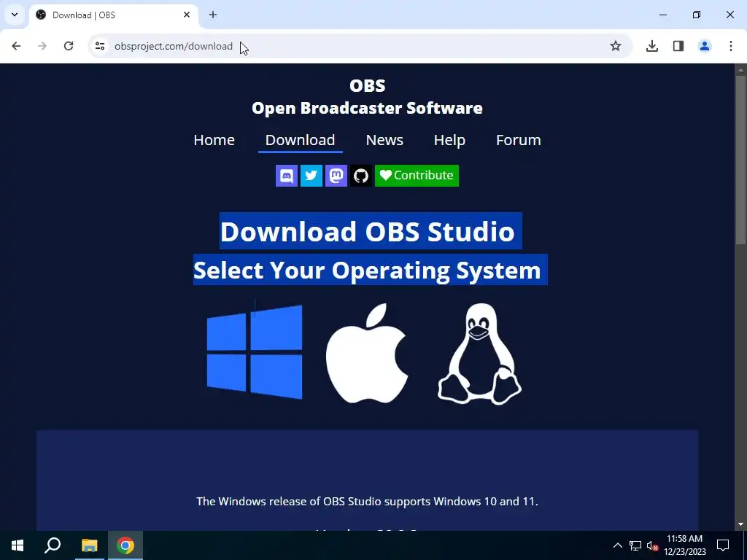
Task: Bookmark this page with the star icon
Action: tap(616, 46)
